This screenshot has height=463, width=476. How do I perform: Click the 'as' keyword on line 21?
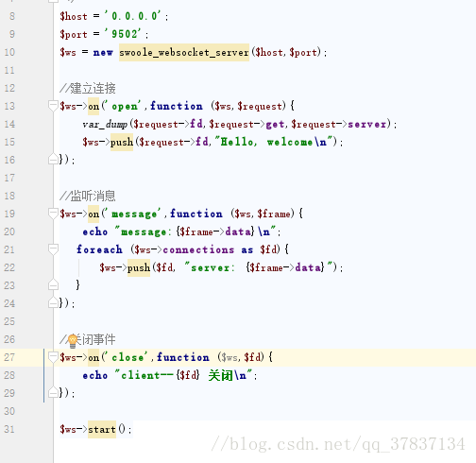[x=247, y=250]
